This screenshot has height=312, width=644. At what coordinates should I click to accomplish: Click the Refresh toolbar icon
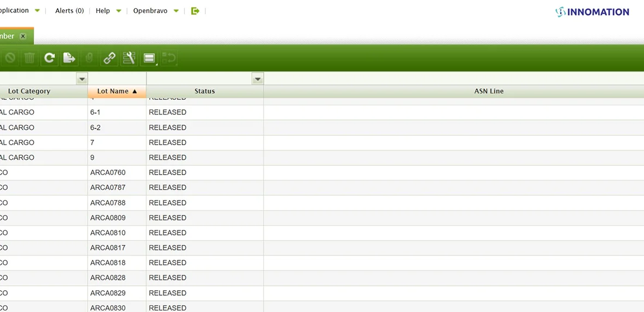click(50, 58)
